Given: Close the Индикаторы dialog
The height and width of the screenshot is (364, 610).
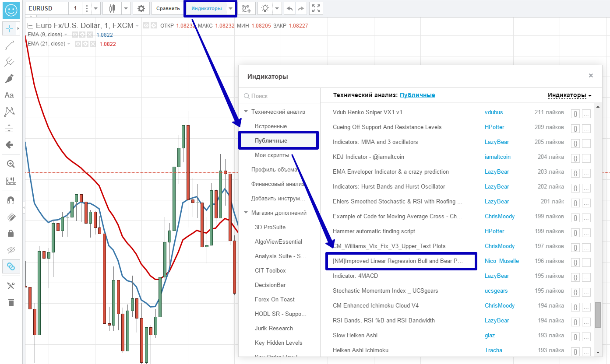Looking at the screenshot, I should (591, 76).
